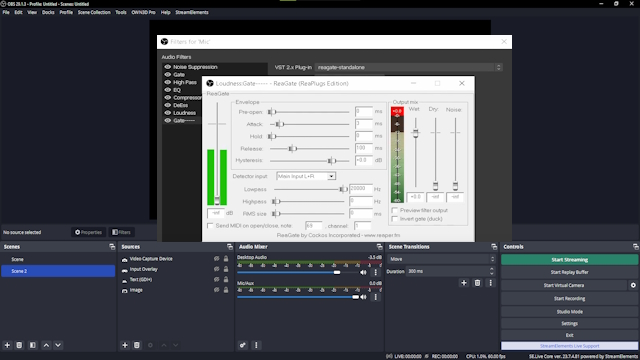
Task: Enable Preview filter output checkbox
Action: click(x=394, y=210)
